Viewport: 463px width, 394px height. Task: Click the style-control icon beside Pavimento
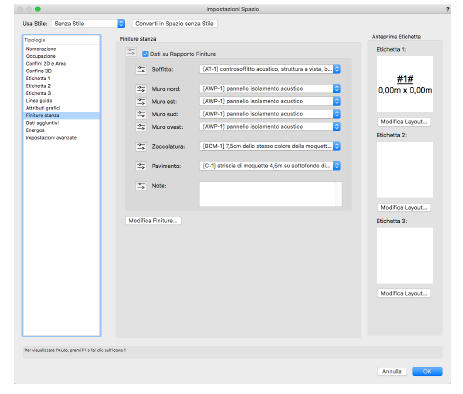click(x=141, y=166)
